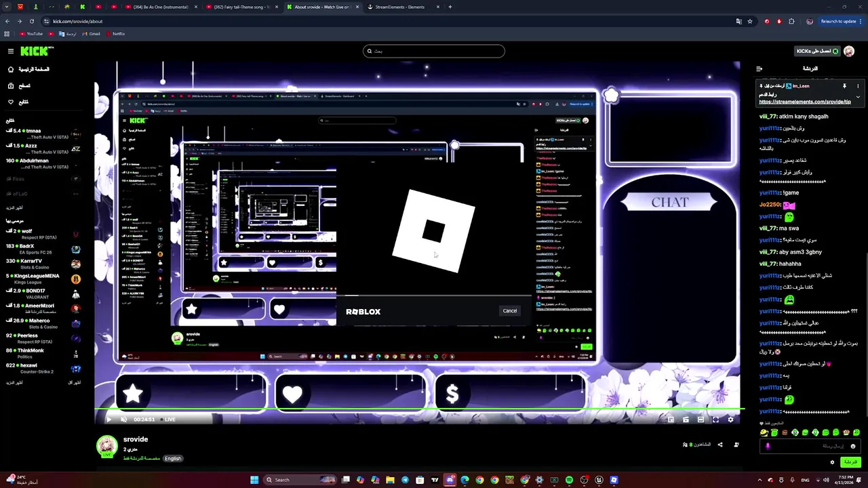Open the Netflix bookmark
Screen dimensions: 868x488
click(x=115, y=33)
